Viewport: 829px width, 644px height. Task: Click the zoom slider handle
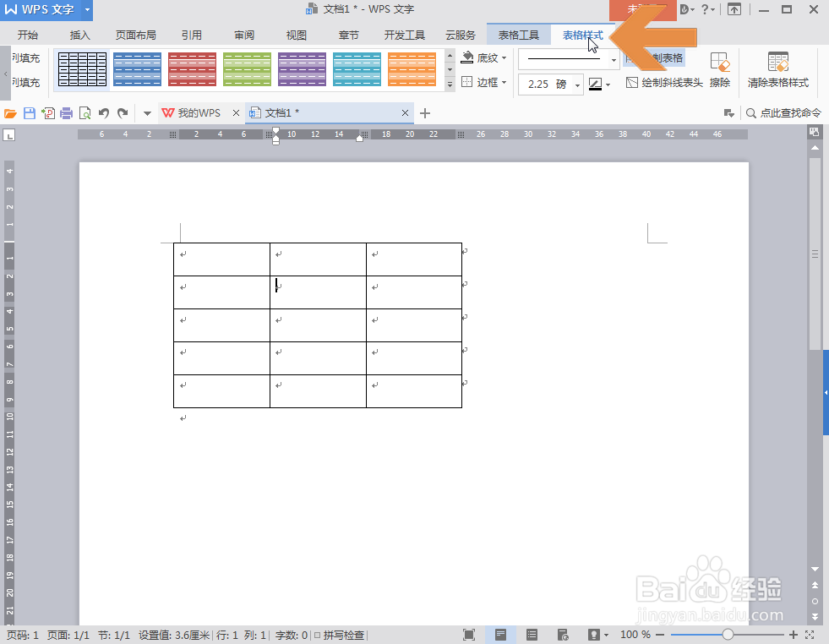coord(728,635)
